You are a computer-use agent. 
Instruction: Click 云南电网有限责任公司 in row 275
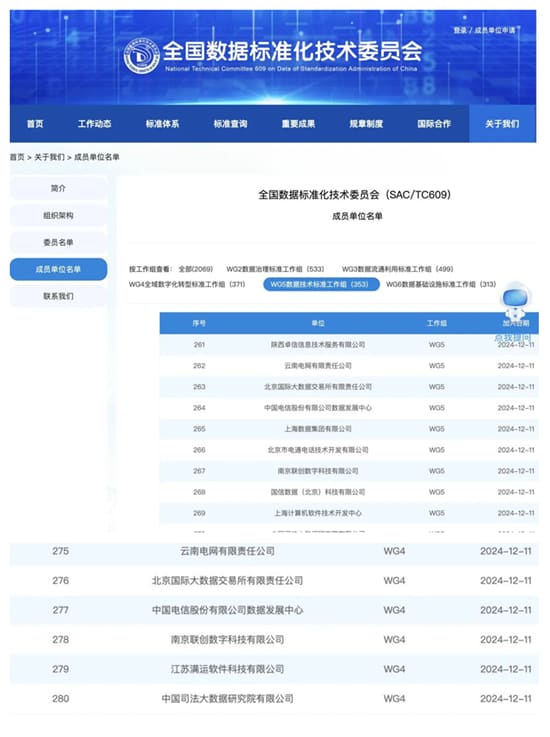227,551
